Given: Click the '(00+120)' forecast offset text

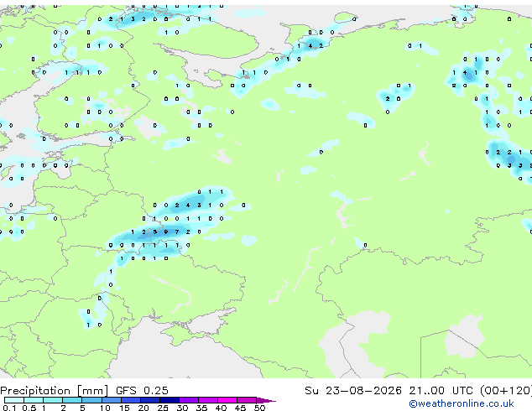Looking at the screenshot, I should click(x=506, y=391).
